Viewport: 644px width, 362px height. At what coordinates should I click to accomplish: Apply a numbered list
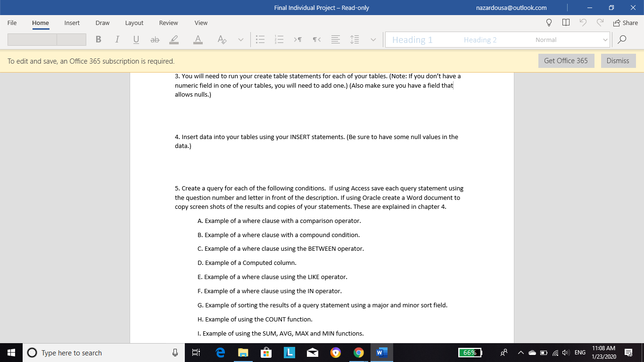[x=279, y=40]
